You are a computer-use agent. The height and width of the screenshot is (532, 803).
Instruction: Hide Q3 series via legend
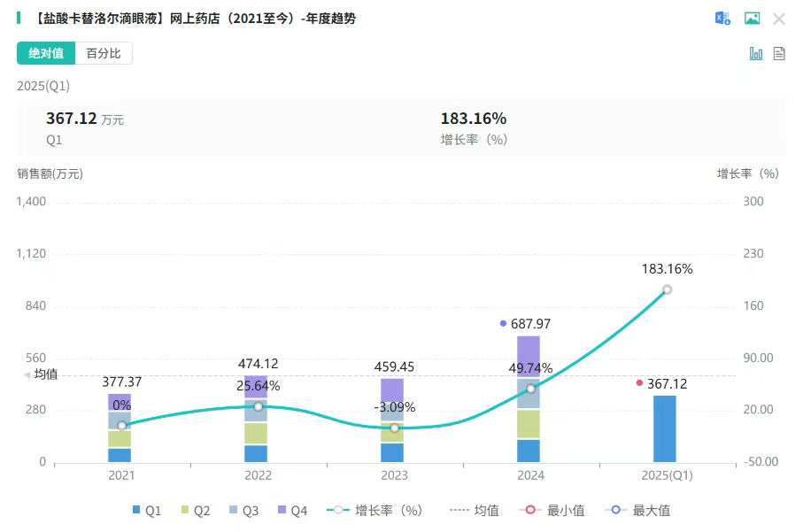coord(243,511)
